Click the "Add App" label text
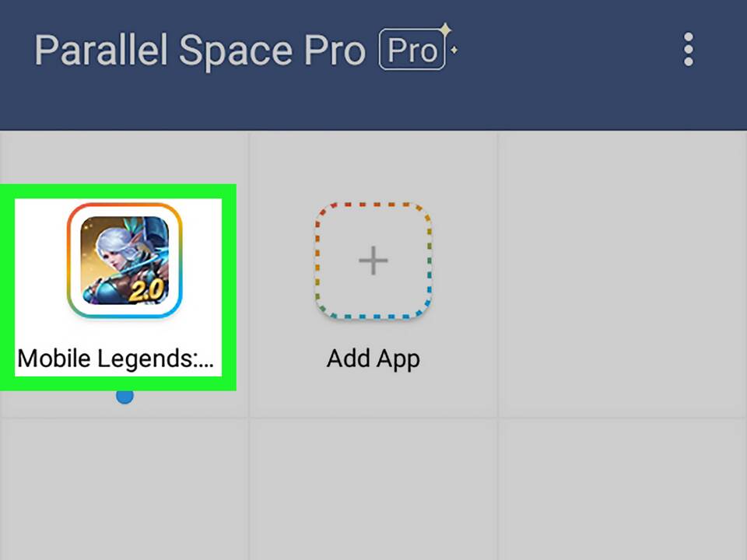 373,359
